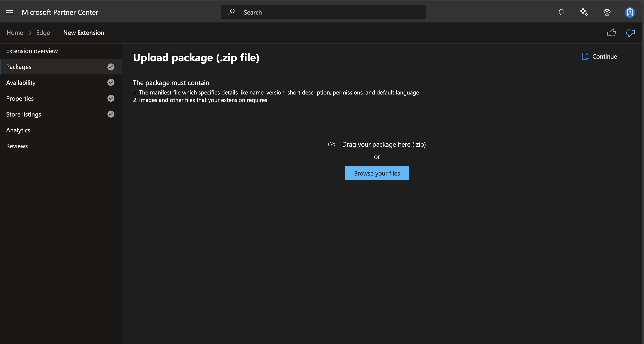
Task: Click the Browse your files button
Action: [377, 173]
